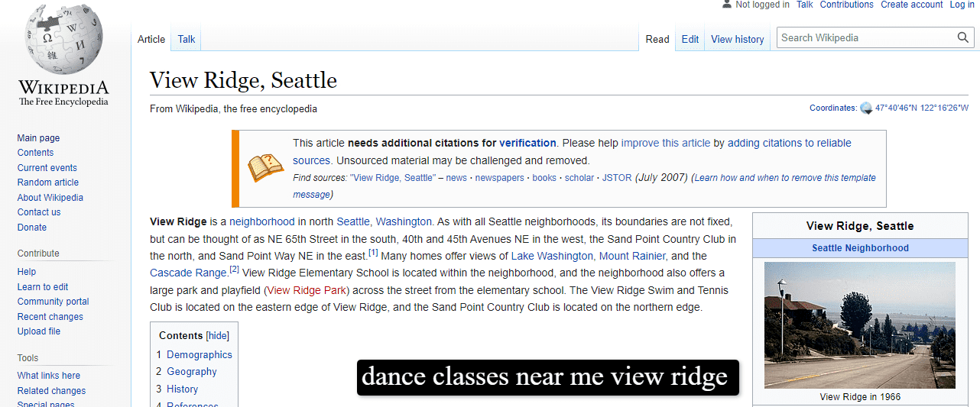Open the Help link
The width and height of the screenshot is (980, 407).
(x=27, y=272)
